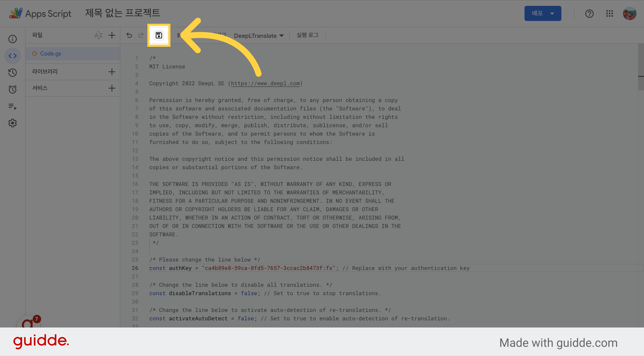
Task: Open the project history icon
Action: (x=13, y=73)
